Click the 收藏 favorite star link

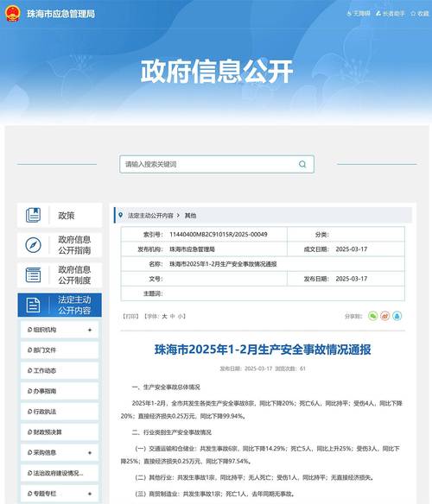[x=420, y=14]
